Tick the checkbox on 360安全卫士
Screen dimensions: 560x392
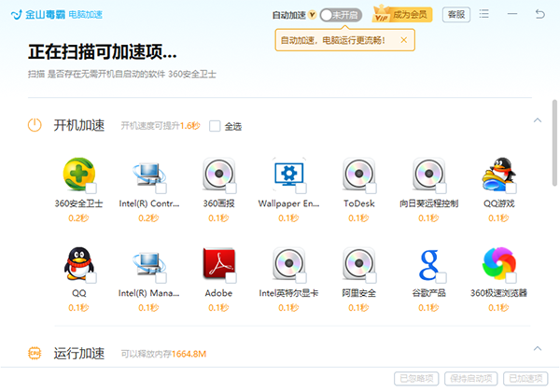pos(91,189)
